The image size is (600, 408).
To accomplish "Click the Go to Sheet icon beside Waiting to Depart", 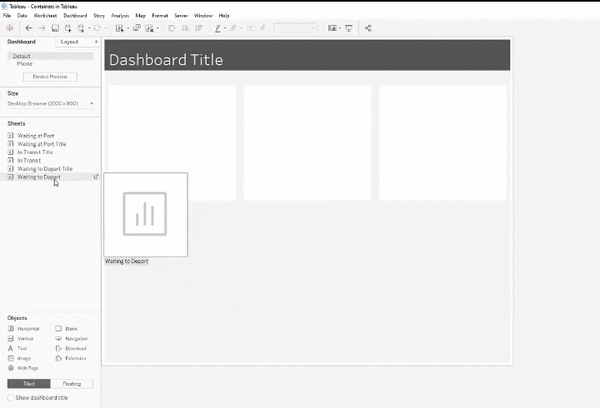I will pyautogui.click(x=95, y=177).
